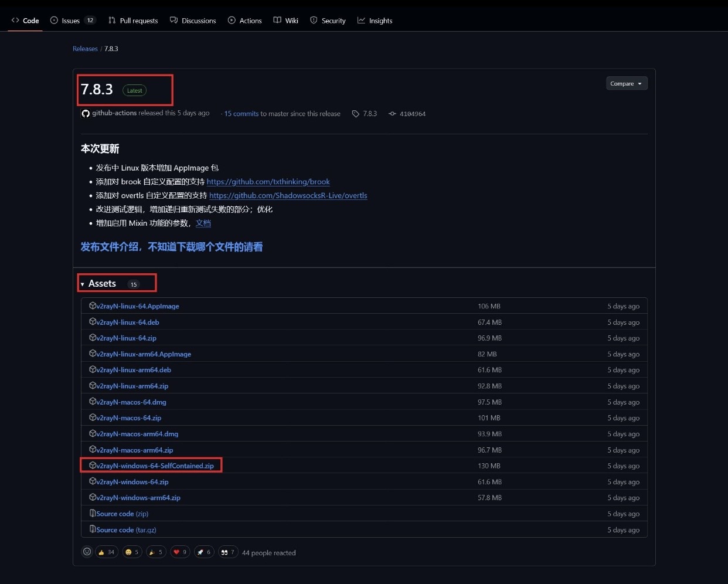Download v2rayN-macos-64.dmg
The image size is (728, 584).
pos(131,402)
